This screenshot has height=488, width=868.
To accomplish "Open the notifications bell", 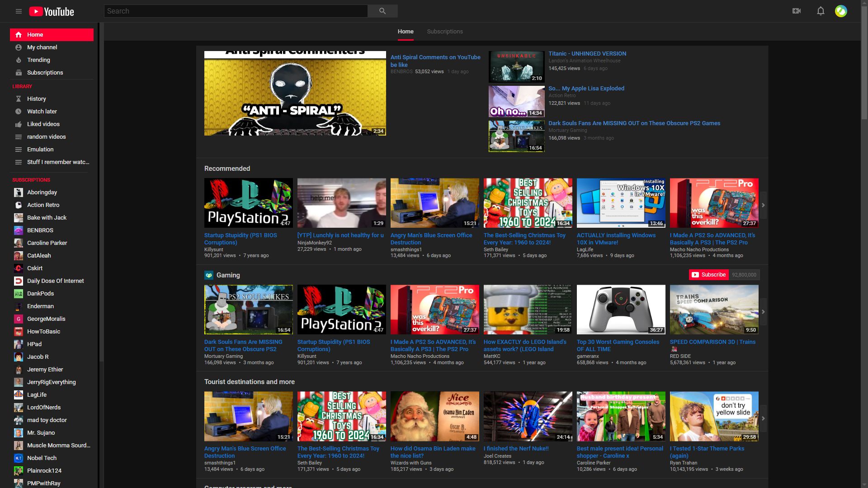I will [x=821, y=11].
